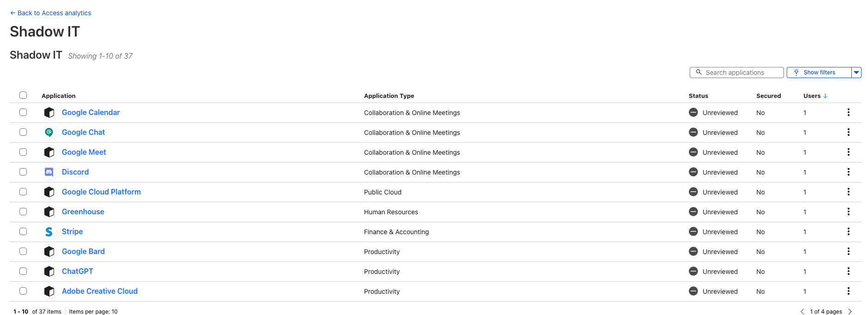The height and width of the screenshot is (315, 868).
Task: Go back to Access analytics
Action: (50, 13)
